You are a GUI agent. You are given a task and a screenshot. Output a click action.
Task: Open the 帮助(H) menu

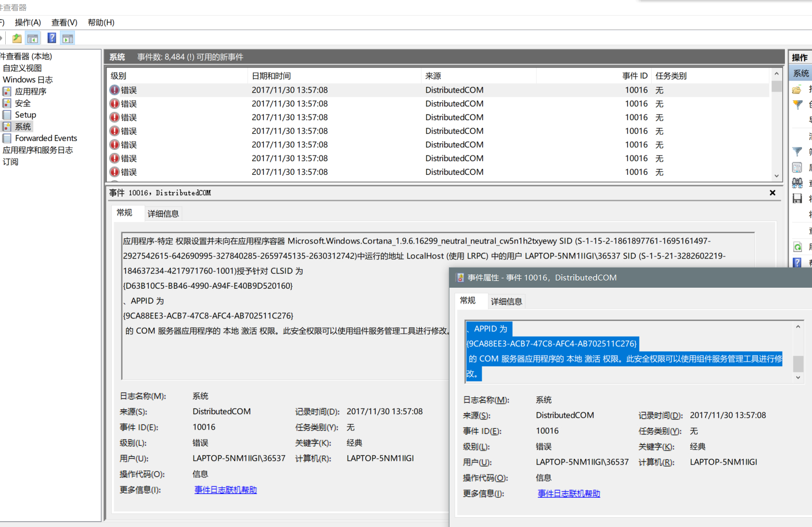coord(101,22)
